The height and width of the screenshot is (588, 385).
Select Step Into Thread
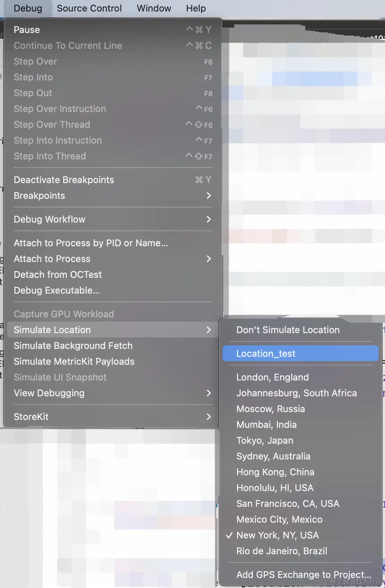tap(113, 156)
